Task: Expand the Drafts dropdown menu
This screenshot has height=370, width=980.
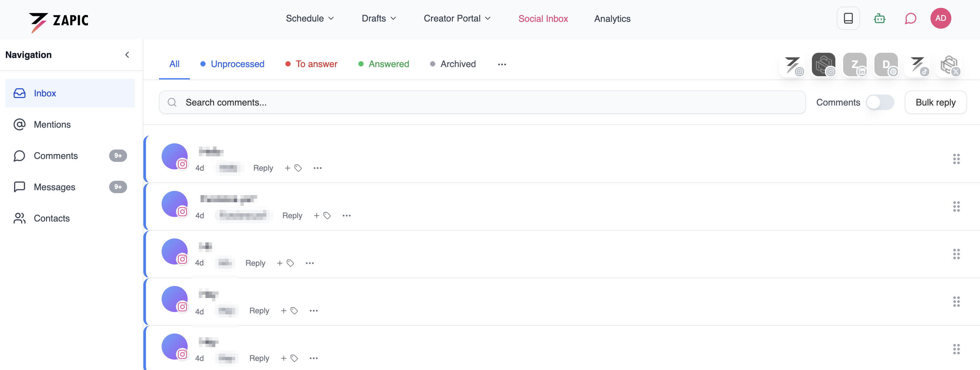Action: (378, 18)
